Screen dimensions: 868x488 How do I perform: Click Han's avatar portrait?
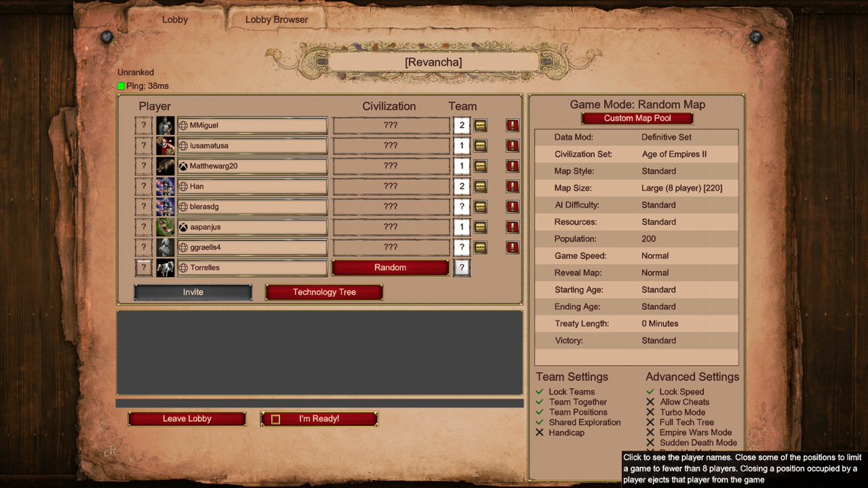pos(166,187)
